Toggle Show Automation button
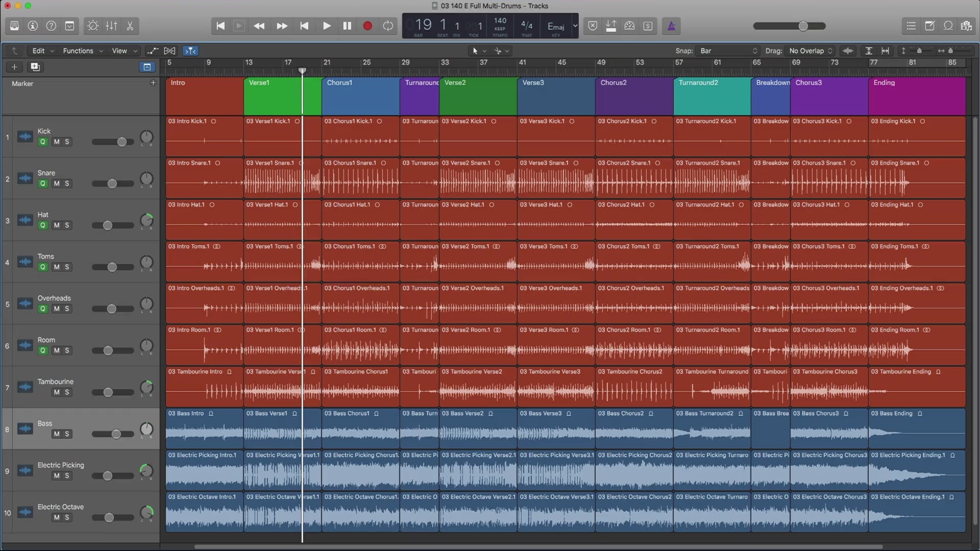Viewport: 980px width, 551px height. tap(152, 51)
